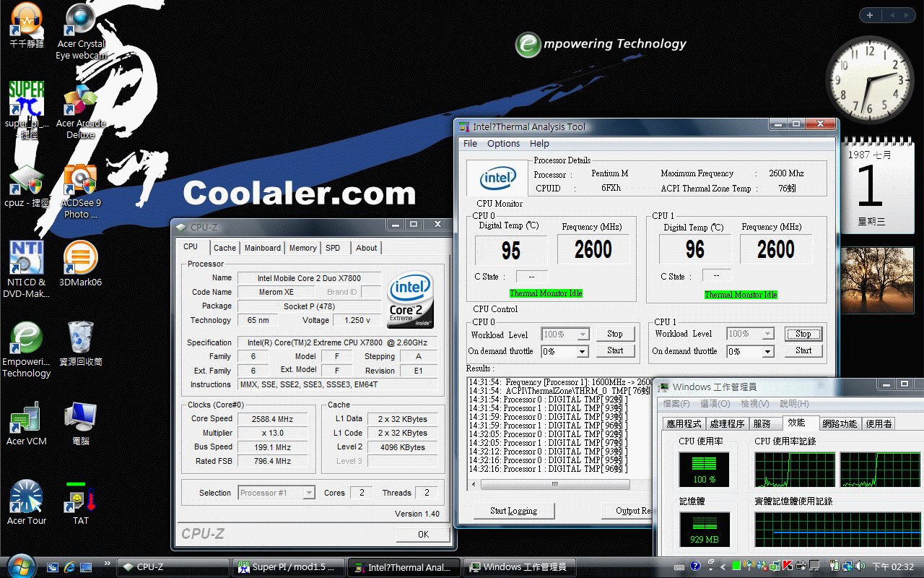924x578 pixels.
Task: Click the taskbar clock 下午 02:32
Action: coord(893,567)
